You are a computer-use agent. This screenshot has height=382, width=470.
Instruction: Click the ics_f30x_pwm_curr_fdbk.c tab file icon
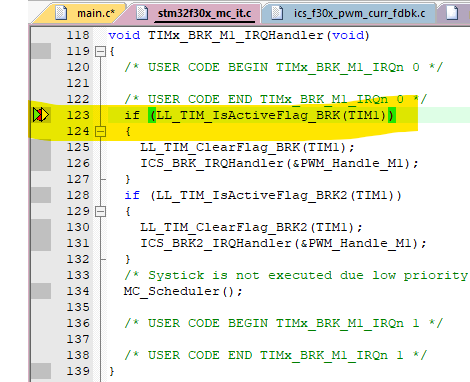click(277, 13)
